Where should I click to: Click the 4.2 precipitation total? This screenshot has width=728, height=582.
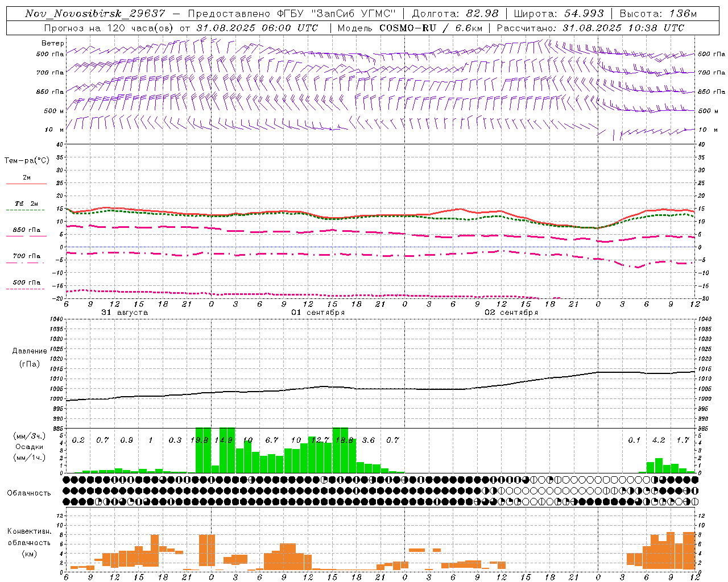click(x=659, y=440)
